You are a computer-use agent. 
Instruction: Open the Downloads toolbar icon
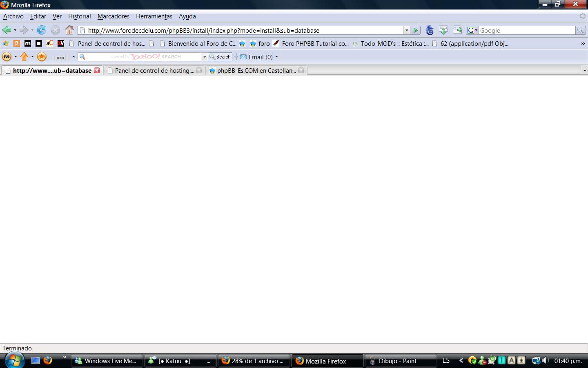[x=443, y=30]
